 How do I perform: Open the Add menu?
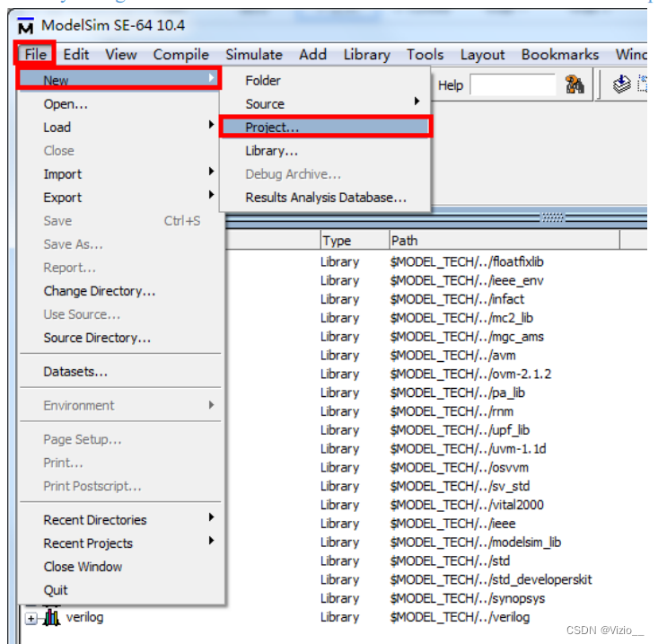(x=312, y=54)
